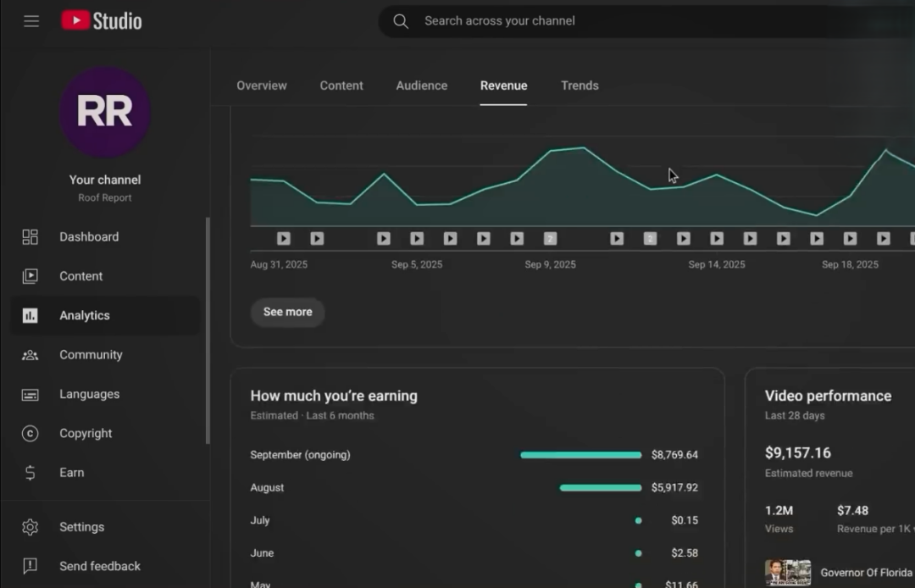Open the Trends tab
915x588 pixels.
pos(579,86)
